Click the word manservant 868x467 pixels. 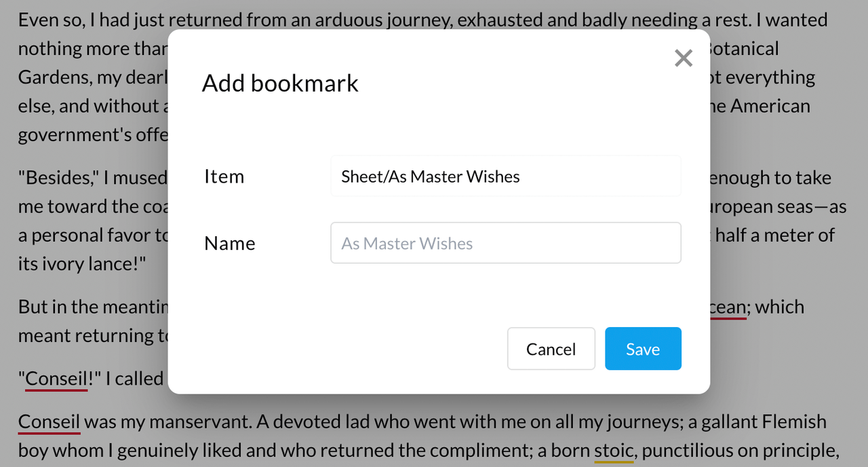click(199, 422)
